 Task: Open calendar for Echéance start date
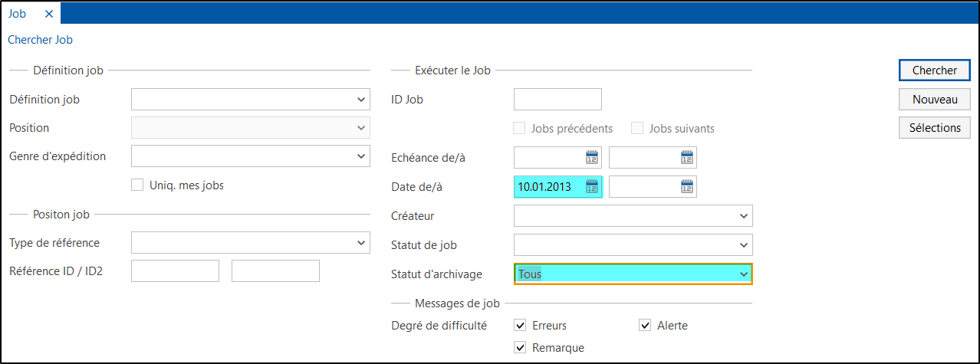[591, 157]
